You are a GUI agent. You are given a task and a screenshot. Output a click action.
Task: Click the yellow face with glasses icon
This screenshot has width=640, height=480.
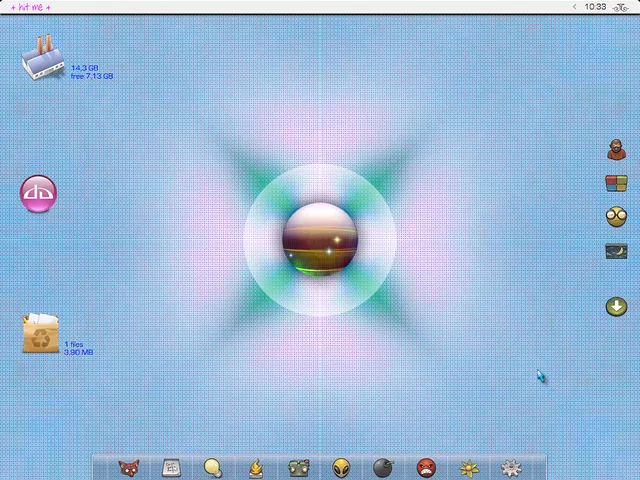(x=616, y=216)
